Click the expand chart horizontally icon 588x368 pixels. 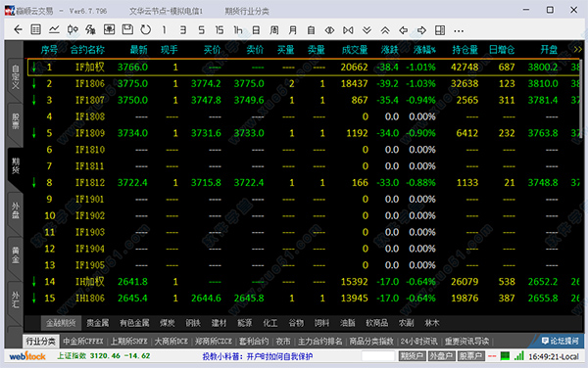coord(329,30)
